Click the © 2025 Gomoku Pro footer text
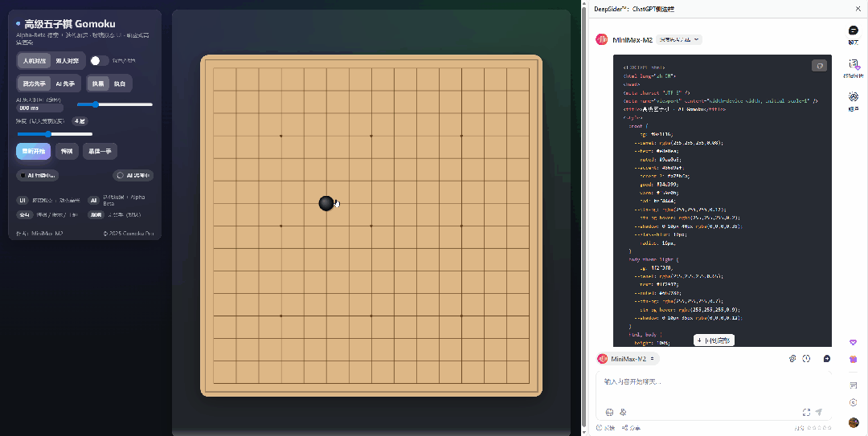Viewport: 868px width, 436px height. (x=129, y=234)
